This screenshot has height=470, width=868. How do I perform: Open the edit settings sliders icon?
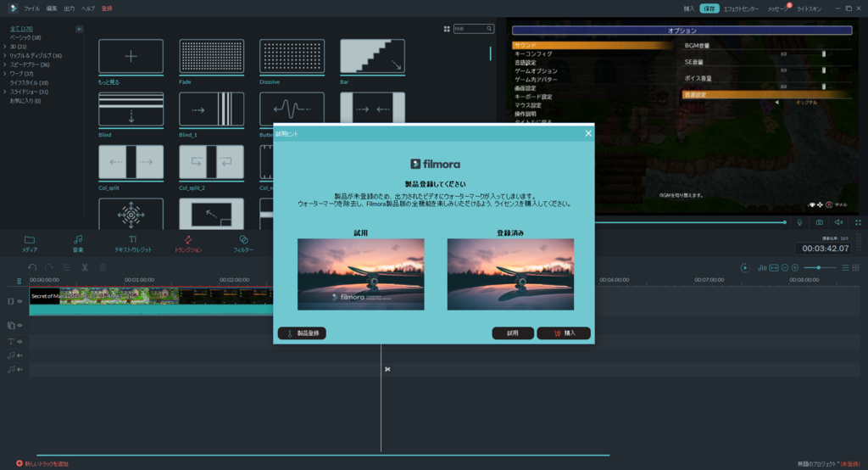click(66, 268)
